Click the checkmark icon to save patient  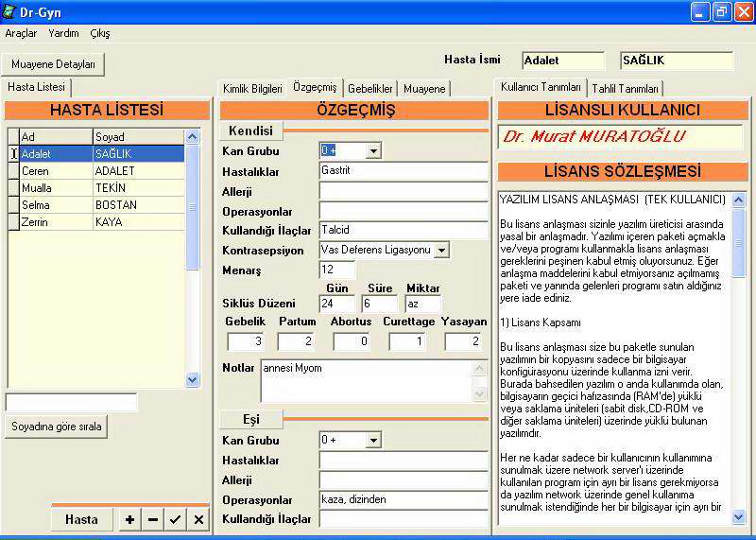click(175, 519)
